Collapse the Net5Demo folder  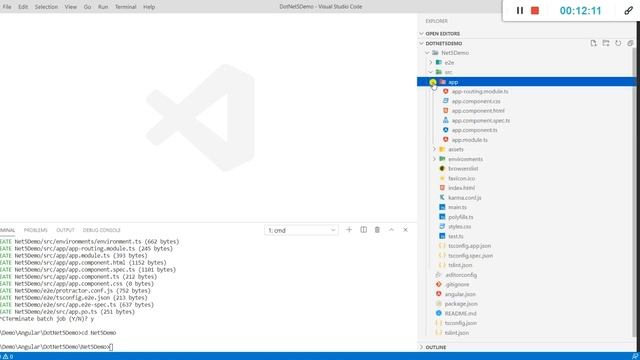pos(427,53)
